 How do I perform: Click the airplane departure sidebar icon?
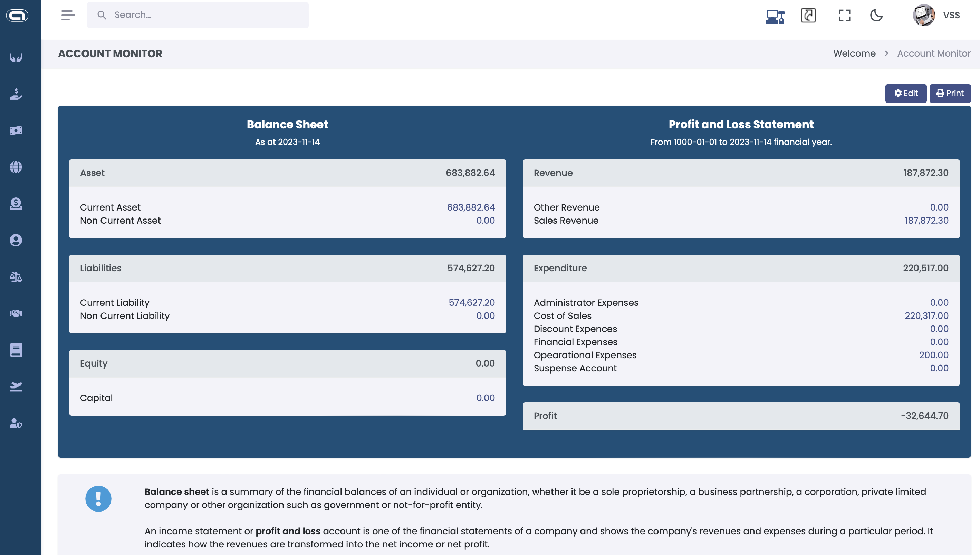[x=16, y=387]
